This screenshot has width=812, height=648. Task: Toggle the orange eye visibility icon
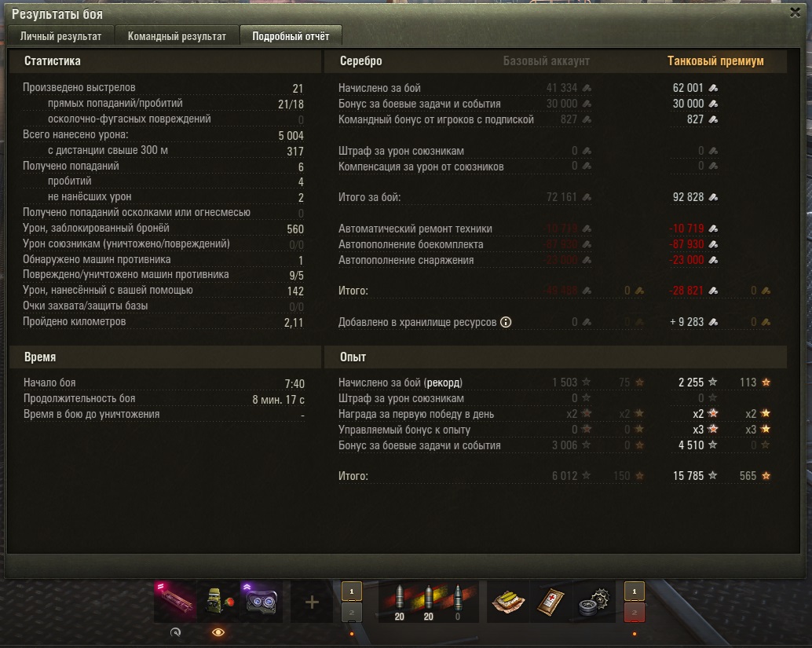[218, 632]
